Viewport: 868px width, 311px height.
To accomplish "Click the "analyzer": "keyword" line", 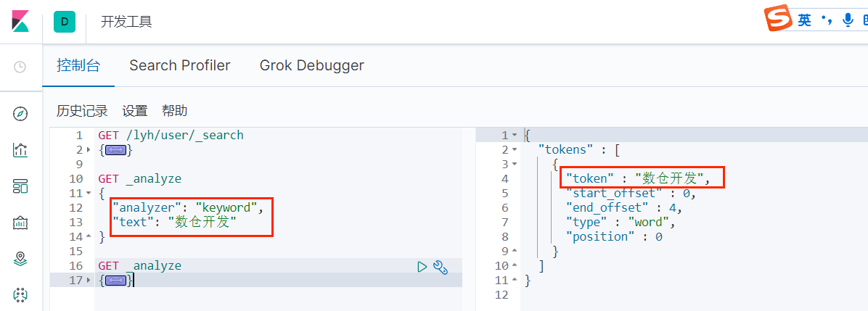I will coord(188,207).
